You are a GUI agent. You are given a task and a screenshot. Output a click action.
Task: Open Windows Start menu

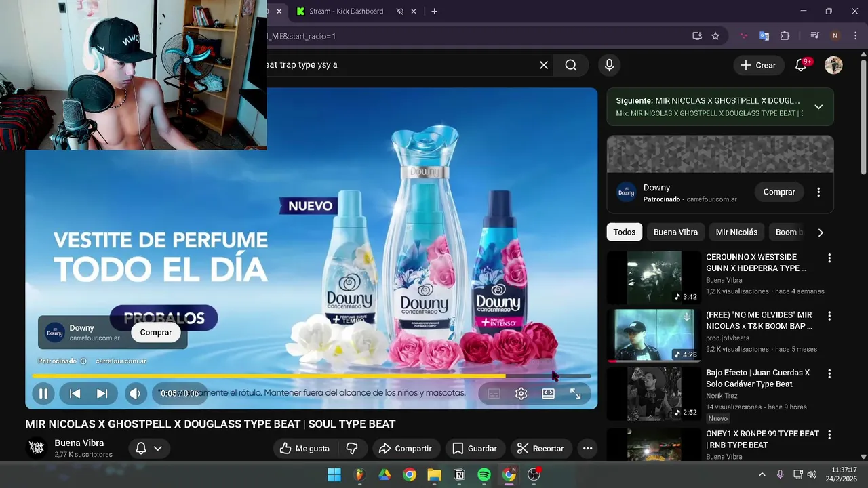pyautogui.click(x=334, y=475)
